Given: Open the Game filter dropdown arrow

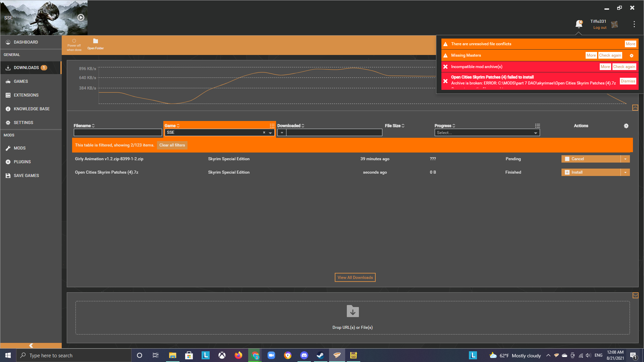Looking at the screenshot, I should point(270,133).
